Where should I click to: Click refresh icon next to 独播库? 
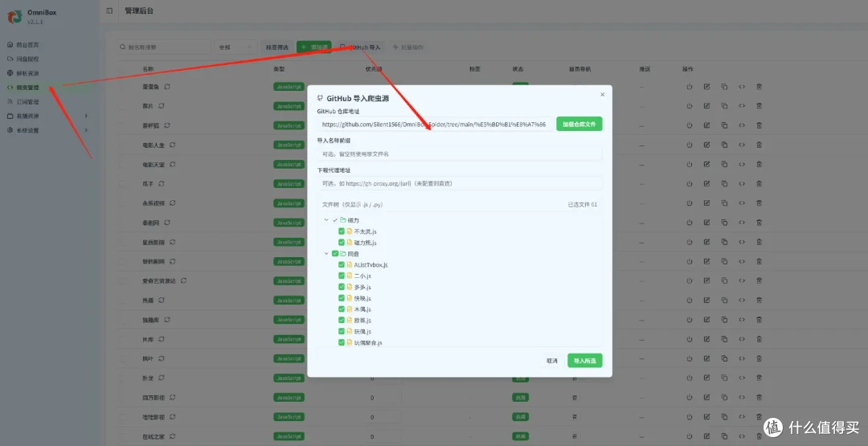[x=167, y=320]
